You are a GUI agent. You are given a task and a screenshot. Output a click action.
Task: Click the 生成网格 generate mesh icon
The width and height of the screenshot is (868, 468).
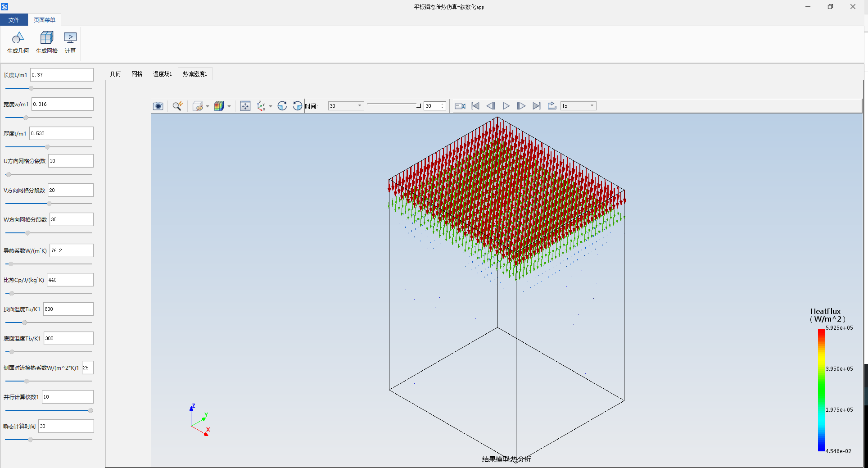tap(47, 38)
